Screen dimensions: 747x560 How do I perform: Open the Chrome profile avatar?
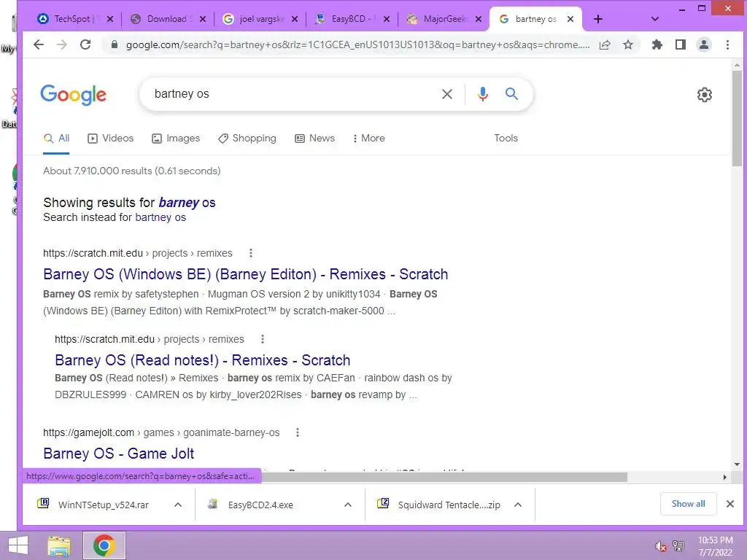coord(704,44)
